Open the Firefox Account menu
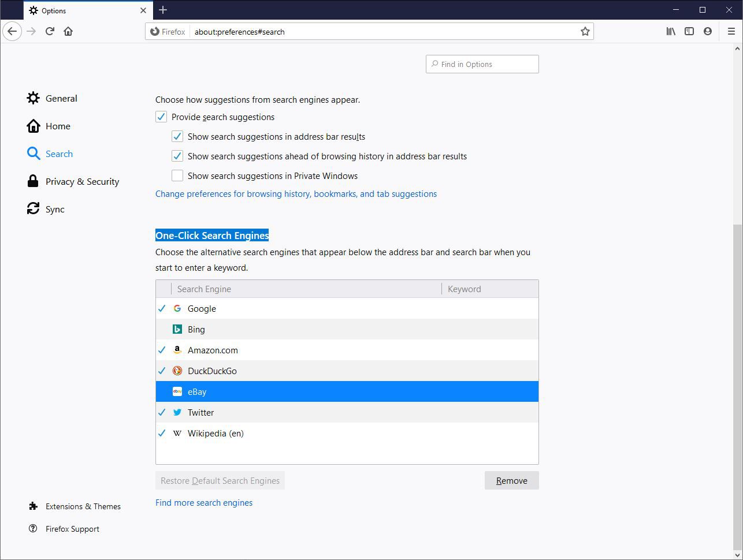743x560 pixels. coord(708,31)
